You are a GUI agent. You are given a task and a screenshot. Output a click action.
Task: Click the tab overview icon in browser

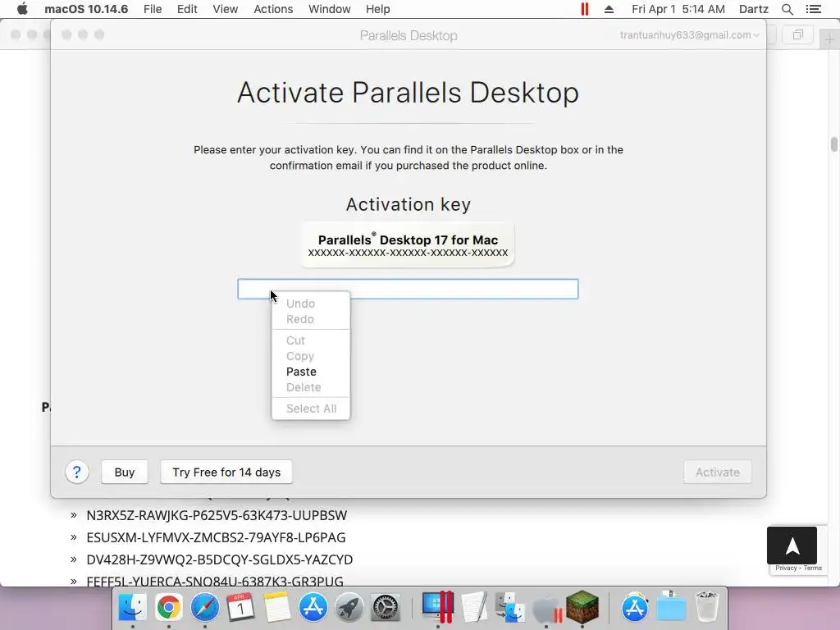click(x=797, y=35)
